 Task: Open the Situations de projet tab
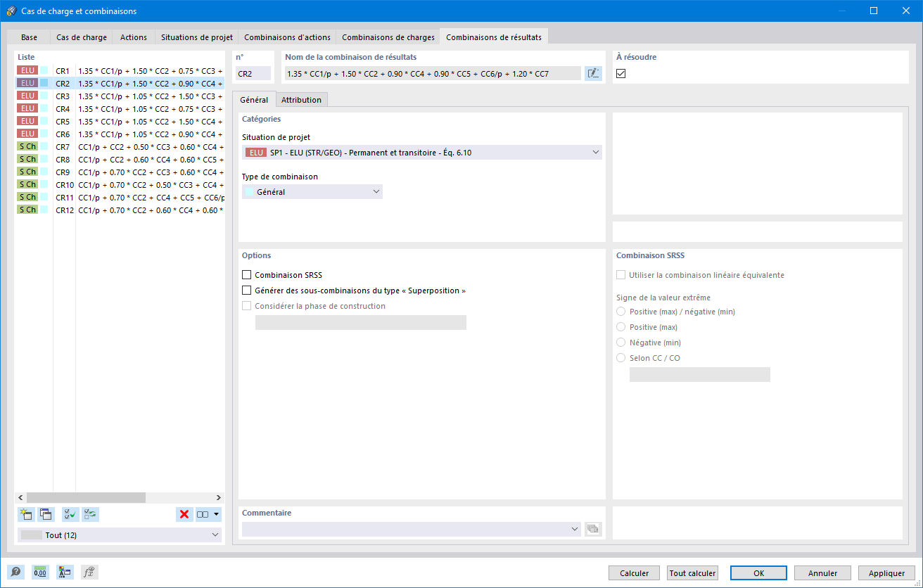pos(197,37)
